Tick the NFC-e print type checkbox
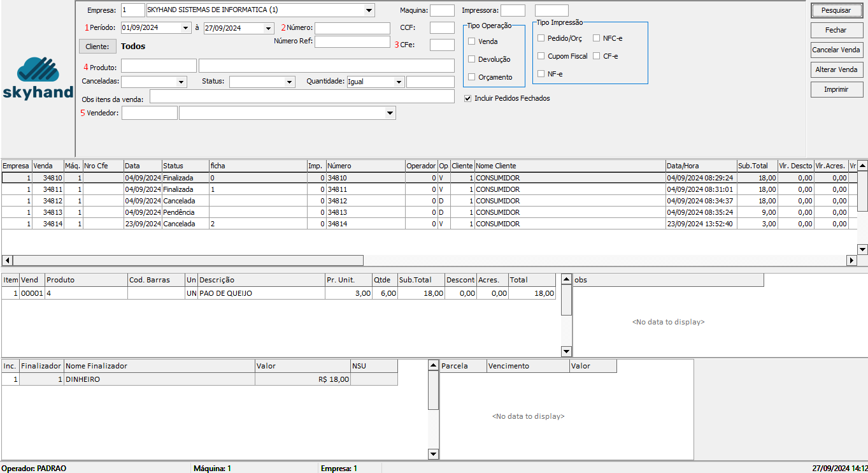868x473 pixels. [x=597, y=38]
